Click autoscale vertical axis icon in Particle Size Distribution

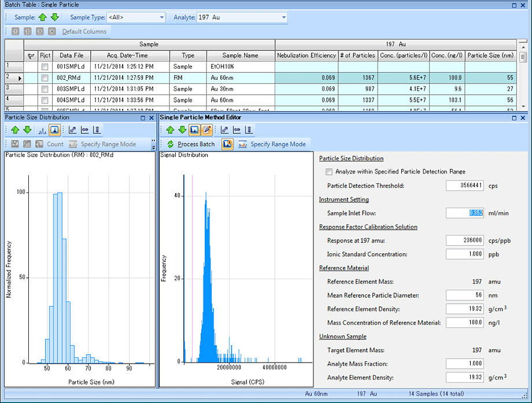(97, 130)
